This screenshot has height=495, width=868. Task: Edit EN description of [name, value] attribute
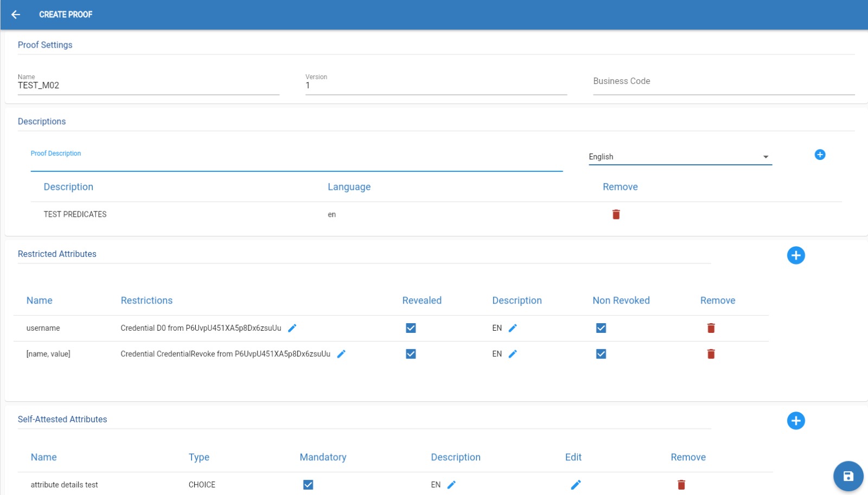(x=513, y=354)
